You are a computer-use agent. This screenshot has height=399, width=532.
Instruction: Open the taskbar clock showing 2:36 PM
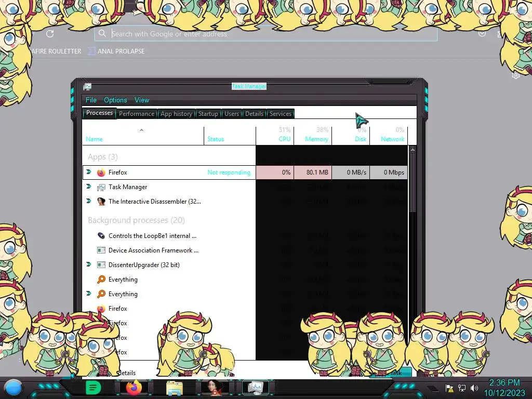(x=504, y=388)
